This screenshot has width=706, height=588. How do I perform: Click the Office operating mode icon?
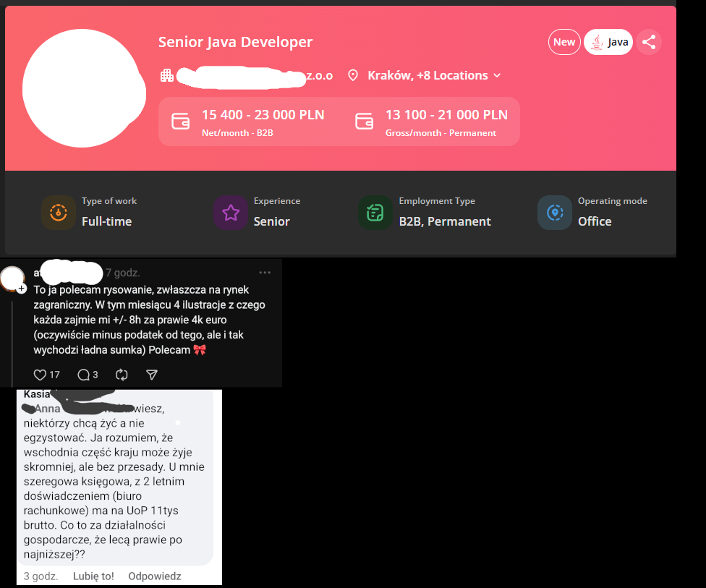coord(555,213)
